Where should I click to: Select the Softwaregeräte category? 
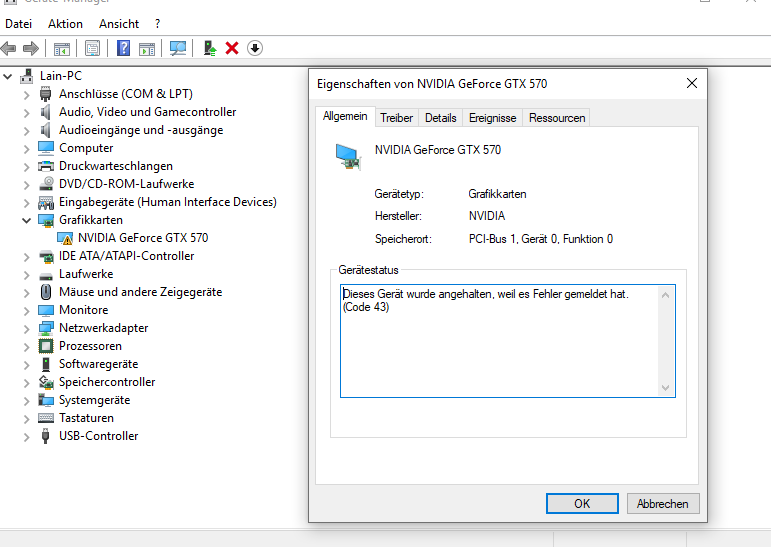click(x=98, y=364)
